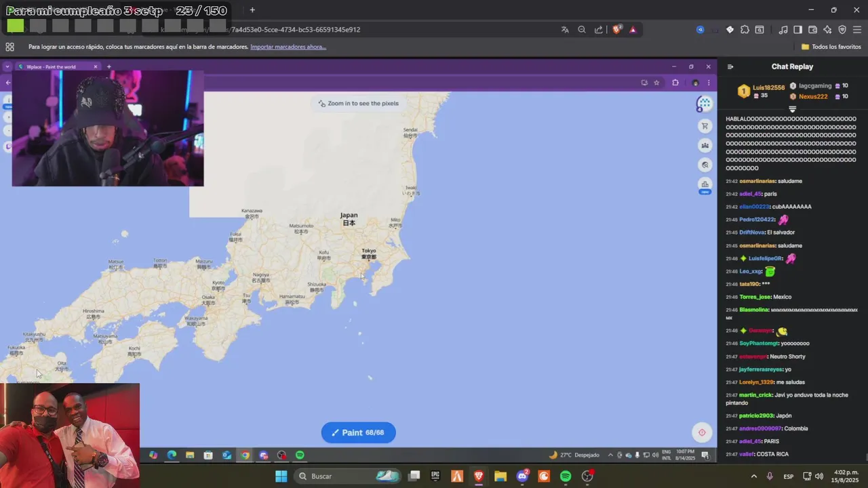Image resolution: width=868 pixels, height=488 pixels.
Task: Open the Brave Shields lion icon
Action: click(x=616, y=30)
